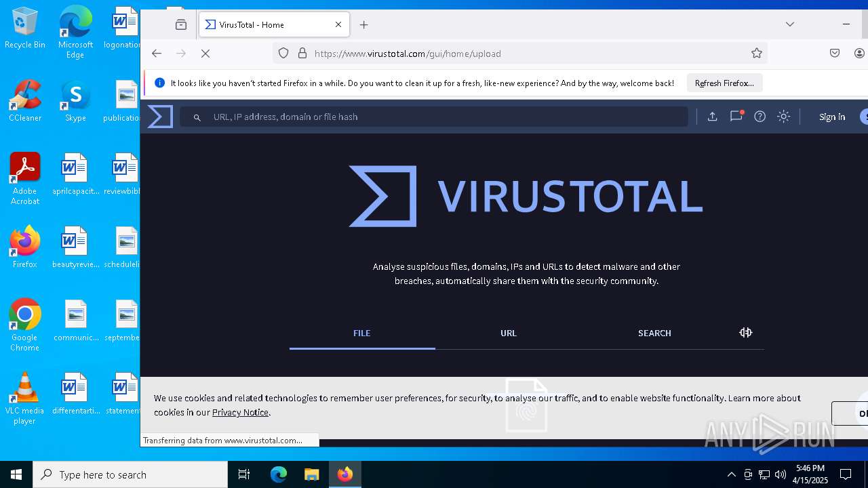Open the notification center icon
Image resolution: width=868 pixels, height=488 pixels.
point(846,474)
